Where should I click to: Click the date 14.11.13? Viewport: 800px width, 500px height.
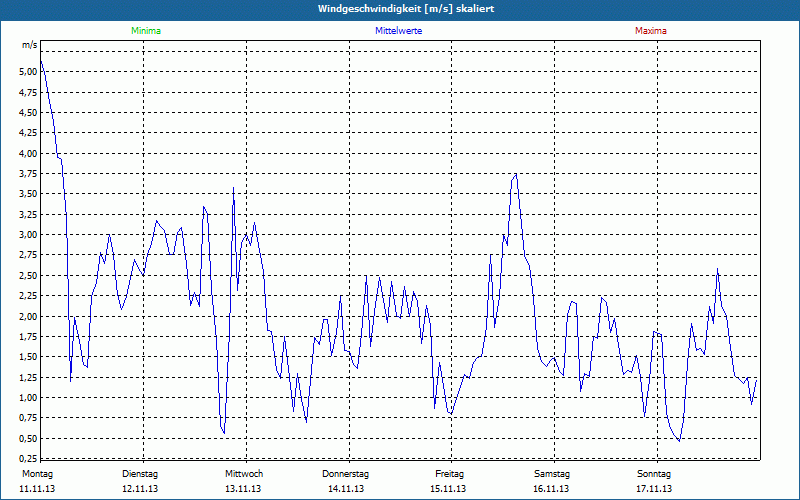tap(345, 489)
